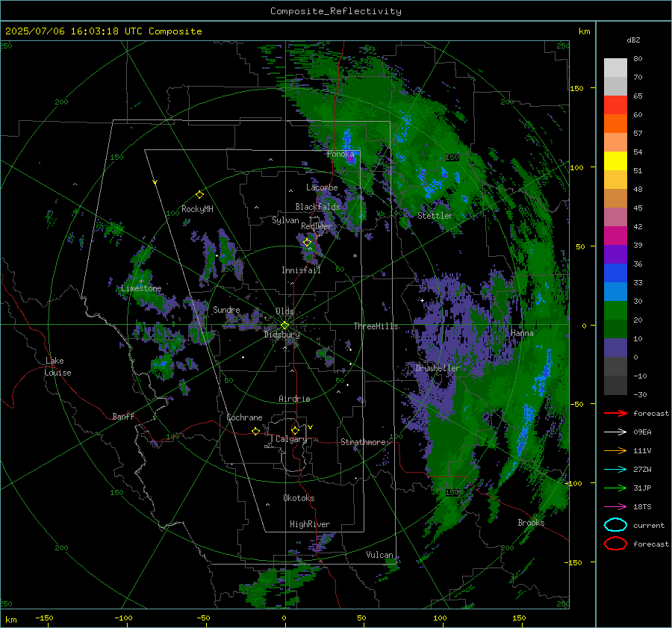Screen dimensions: 672x628
Task: Click the yellow diamond marker near Red Deer
Action: click(307, 243)
